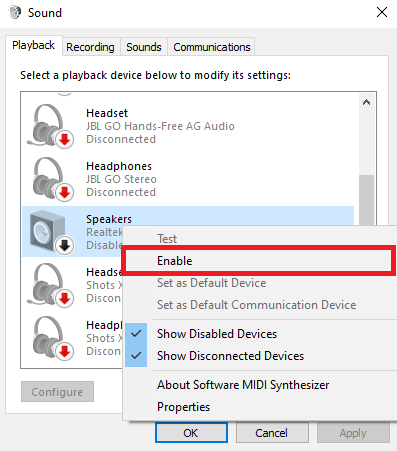Switch to the Playback tab
397x451 pixels.
click(x=34, y=45)
